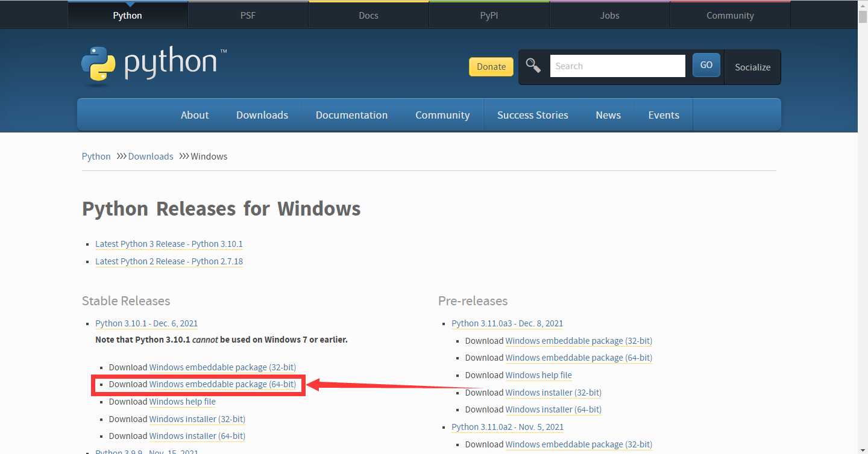Go to the PyPI top tab
Viewport: 868px width, 454px height.
489,15
